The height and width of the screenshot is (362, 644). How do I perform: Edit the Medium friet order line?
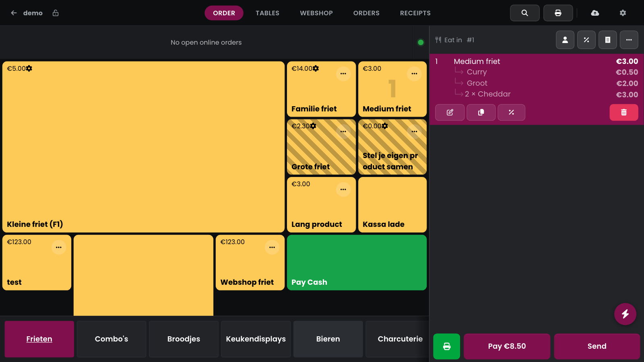[x=450, y=113]
